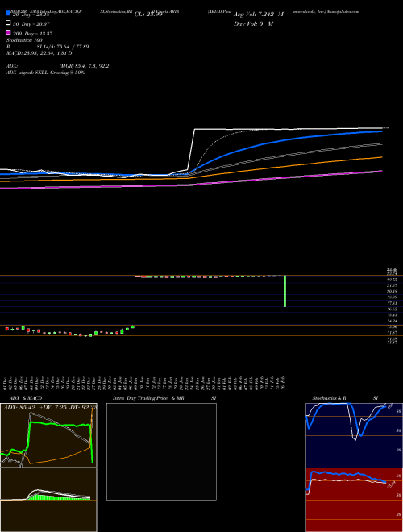Click the empty Intra Day Trading Price panel

click(x=161, y=451)
